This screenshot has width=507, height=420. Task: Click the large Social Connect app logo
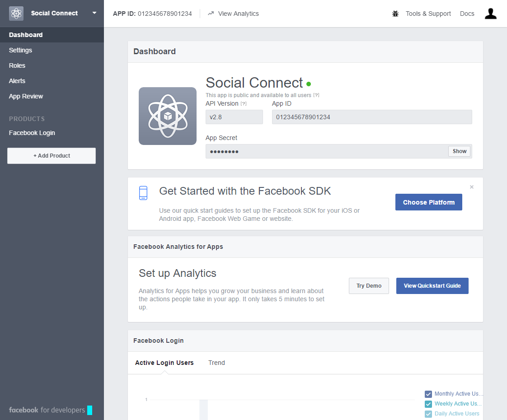pos(168,116)
